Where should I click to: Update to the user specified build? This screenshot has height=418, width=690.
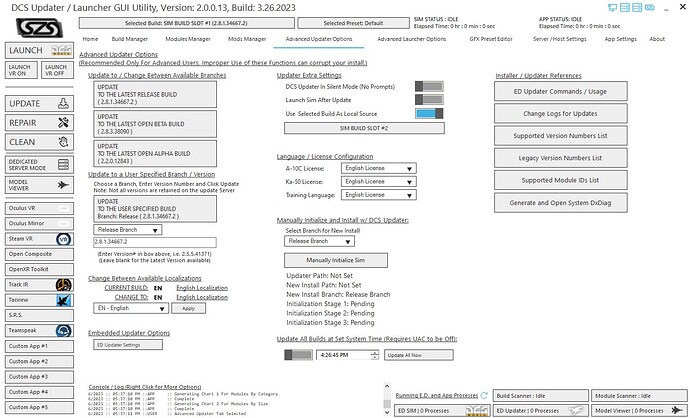point(155,209)
